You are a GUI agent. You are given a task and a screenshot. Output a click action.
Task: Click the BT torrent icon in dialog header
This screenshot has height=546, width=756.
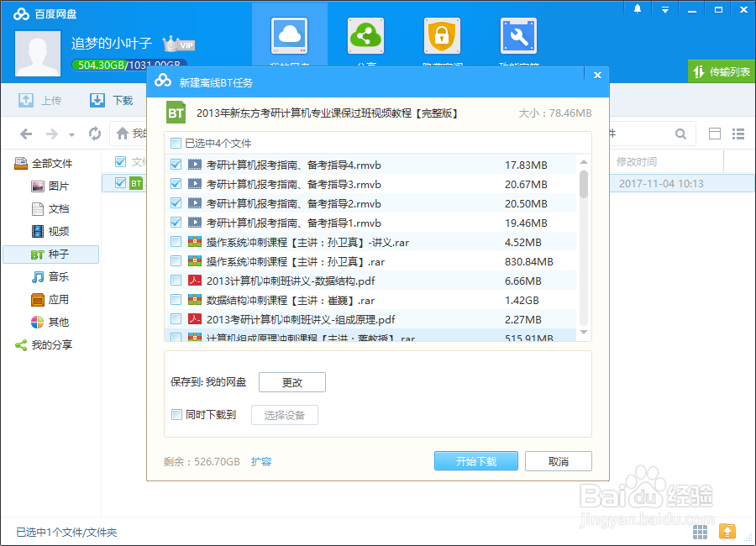pyautogui.click(x=176, y=113)
